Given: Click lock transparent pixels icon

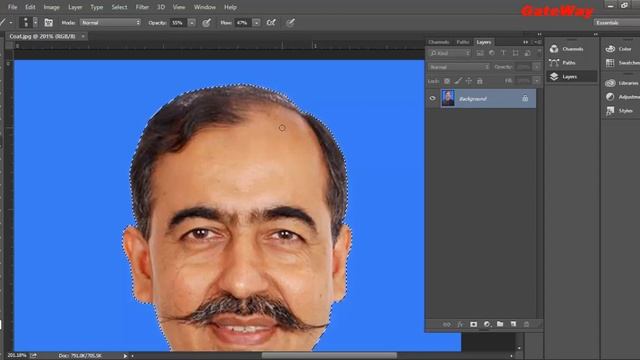Looking at the screenshot, I should [x=447, y=81].
